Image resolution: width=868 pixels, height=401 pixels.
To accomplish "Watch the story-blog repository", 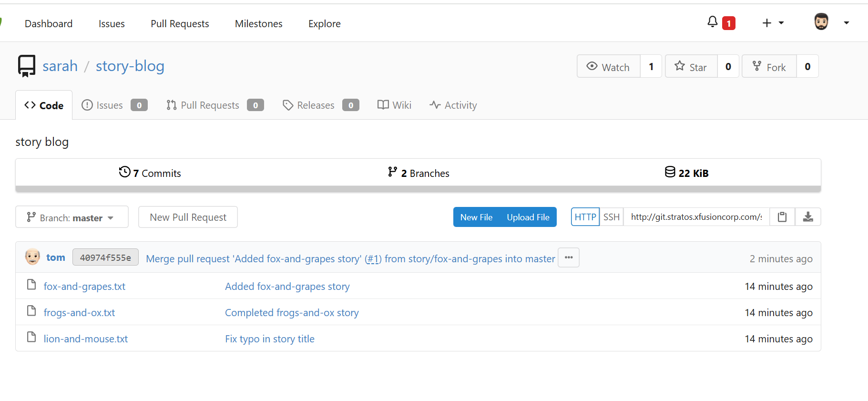I will point(609,67).
